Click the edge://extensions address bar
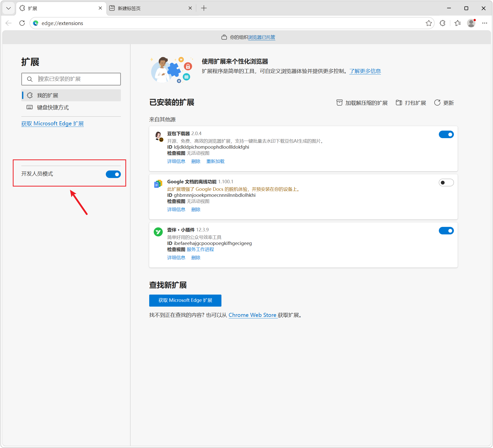This screenshot has width=493, height=448. [232, 23]
